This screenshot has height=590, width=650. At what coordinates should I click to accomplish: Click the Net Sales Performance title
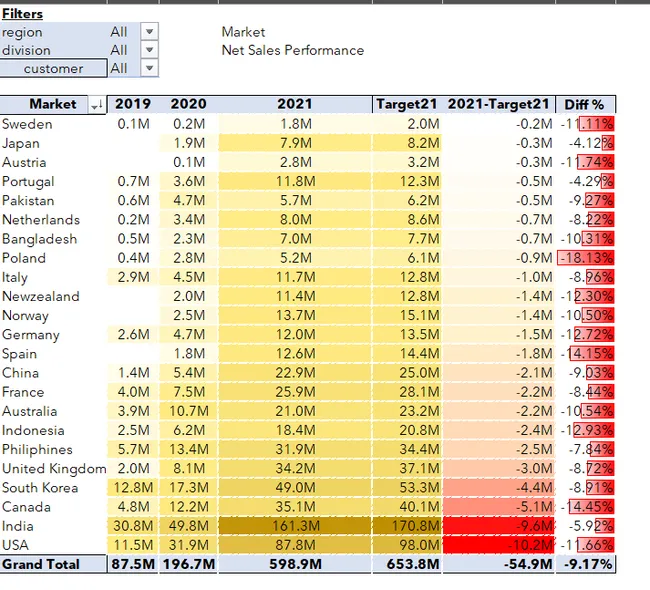click(x=293, y=50)
